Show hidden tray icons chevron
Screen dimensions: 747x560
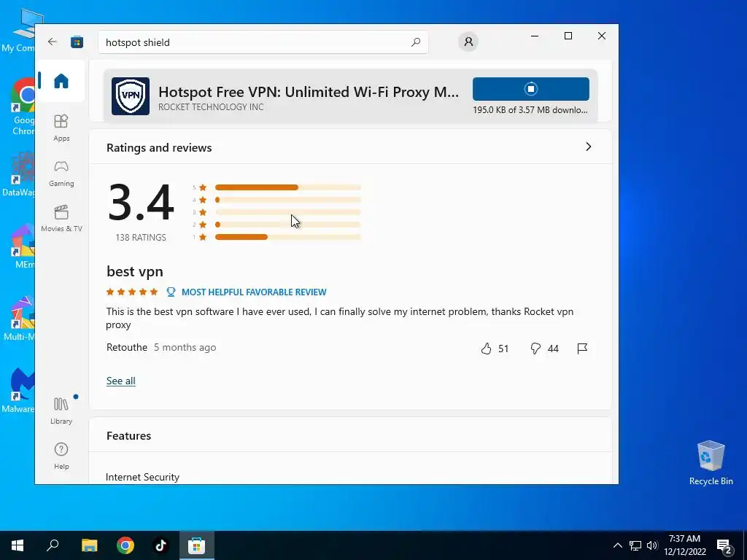(x=617, y=545)
